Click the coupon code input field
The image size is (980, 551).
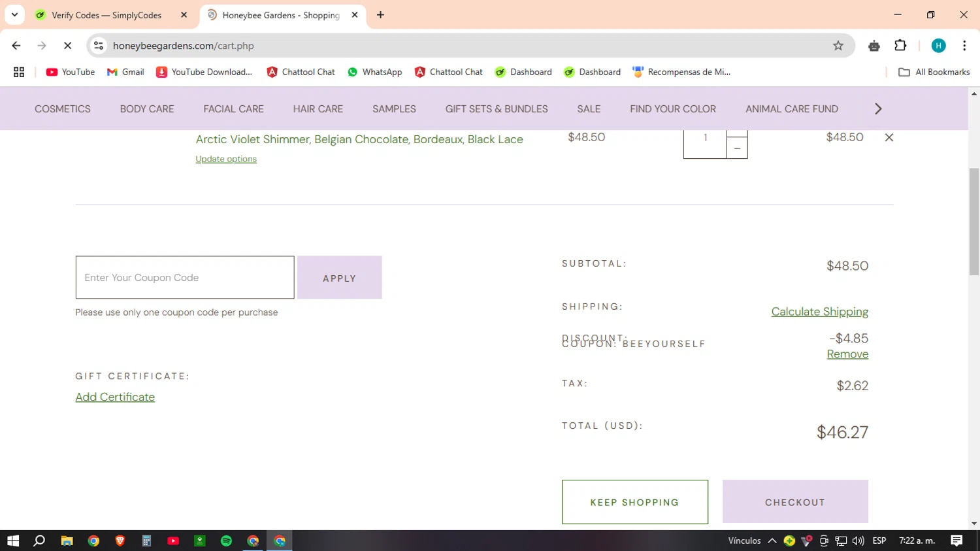[185, 277]
